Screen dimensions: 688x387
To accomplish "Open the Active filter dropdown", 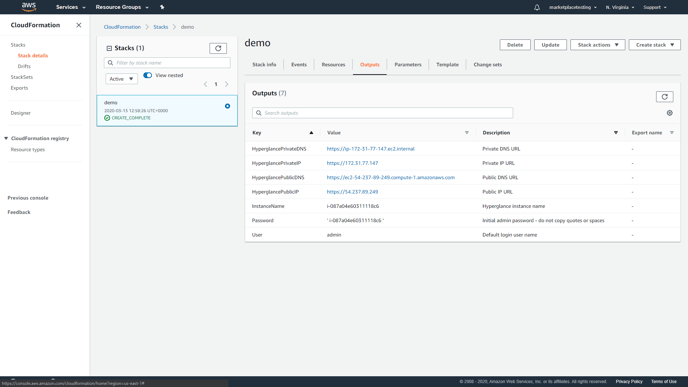I will tap(121, 79).
